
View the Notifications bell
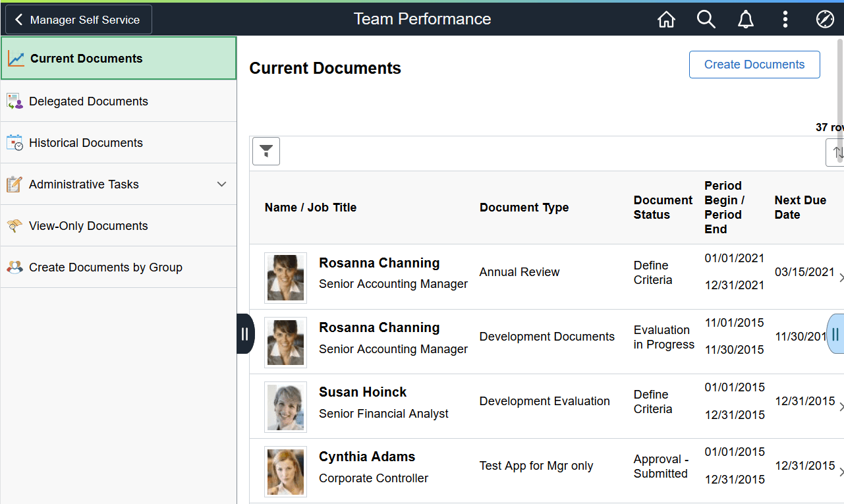click(745, 19)
